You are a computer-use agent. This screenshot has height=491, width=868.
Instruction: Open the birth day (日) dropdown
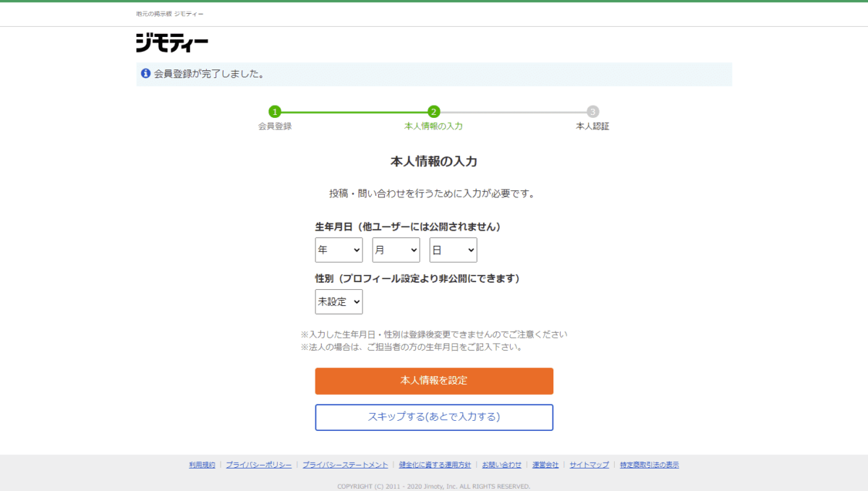pyautogui.click(x=453, y=249)
